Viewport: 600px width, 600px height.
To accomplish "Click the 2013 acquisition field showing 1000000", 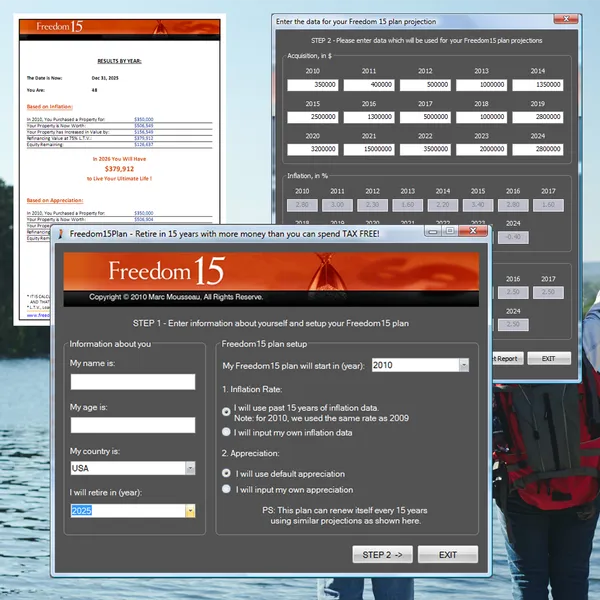I will [481, 85].
